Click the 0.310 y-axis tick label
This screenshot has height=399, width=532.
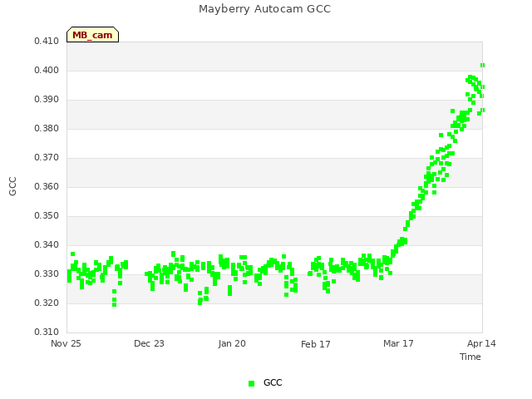[47, 332]
